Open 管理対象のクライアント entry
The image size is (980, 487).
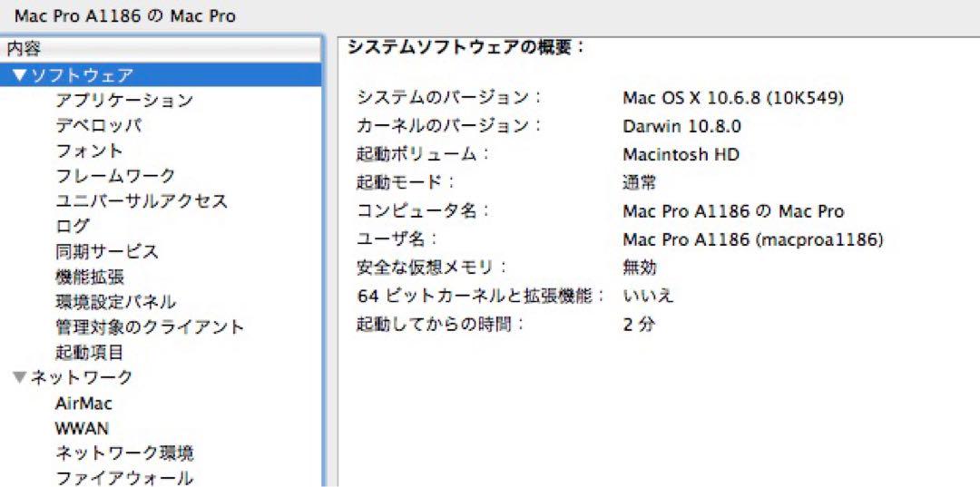pos(150,327)
